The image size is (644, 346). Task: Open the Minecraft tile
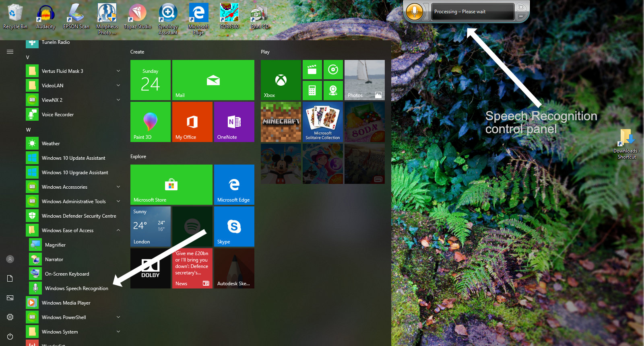pyautogui.click(x=281, y=122)
